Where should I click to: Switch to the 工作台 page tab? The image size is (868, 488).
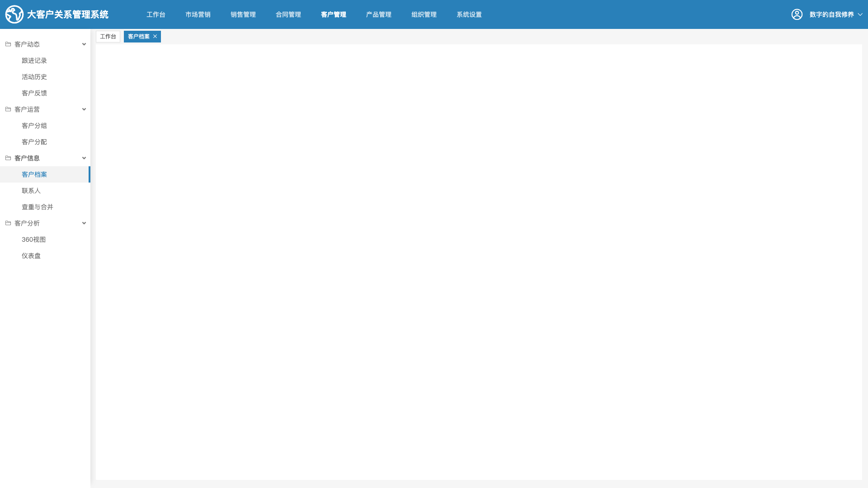(x=108, y=37)
